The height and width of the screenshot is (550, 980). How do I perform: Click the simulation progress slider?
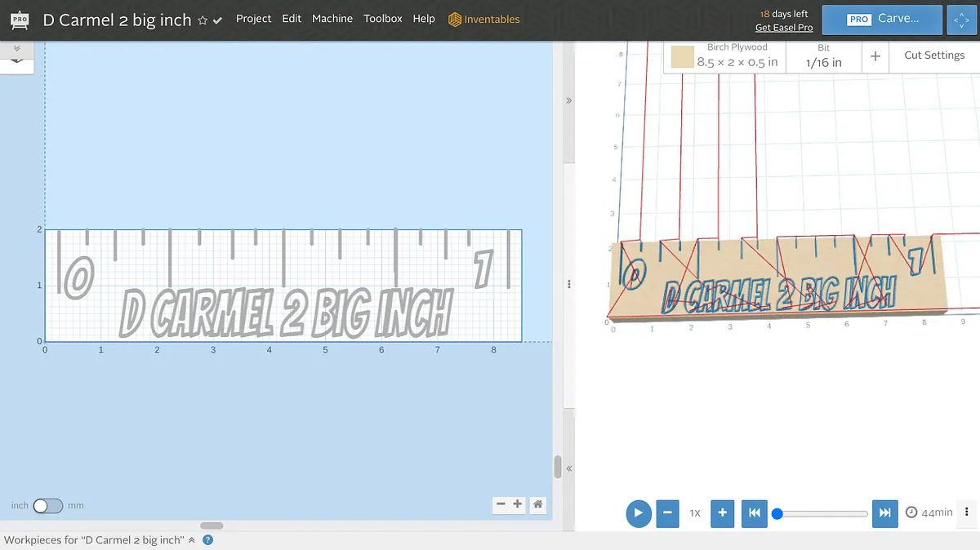pos(821,513)
